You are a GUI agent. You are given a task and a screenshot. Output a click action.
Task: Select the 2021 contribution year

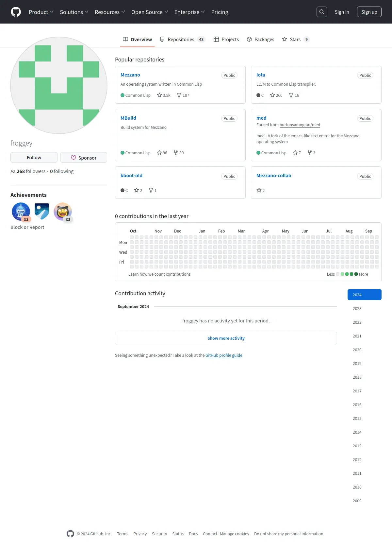(x=365, y=336)
